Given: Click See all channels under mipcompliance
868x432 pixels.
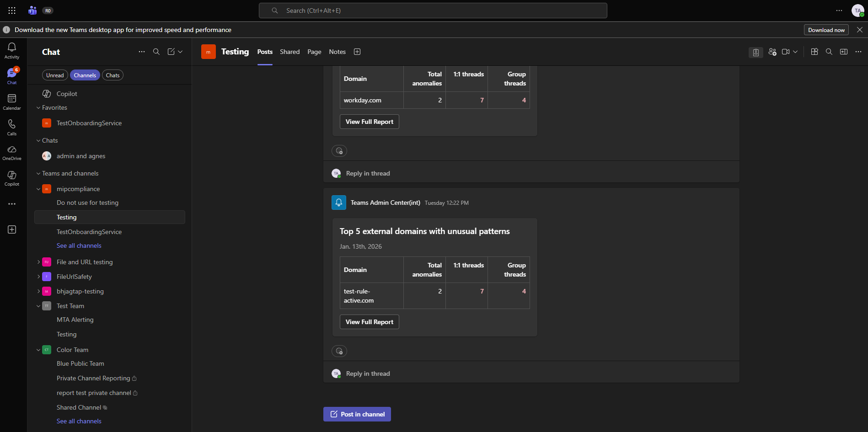Looking at the screenshot, I should [x=79, y=245].
